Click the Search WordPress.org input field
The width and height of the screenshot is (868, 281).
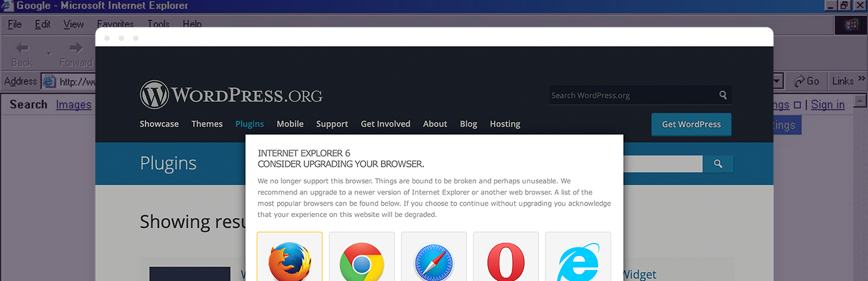(640, 95)
